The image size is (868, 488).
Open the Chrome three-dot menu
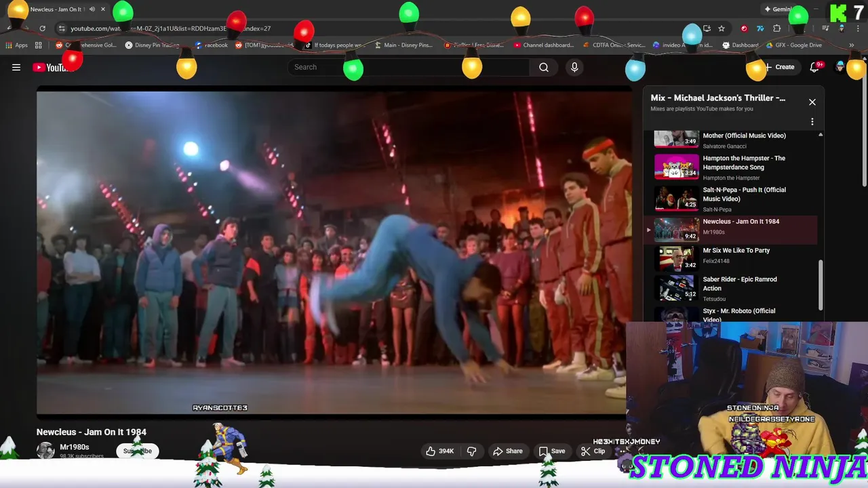point(859,28)
